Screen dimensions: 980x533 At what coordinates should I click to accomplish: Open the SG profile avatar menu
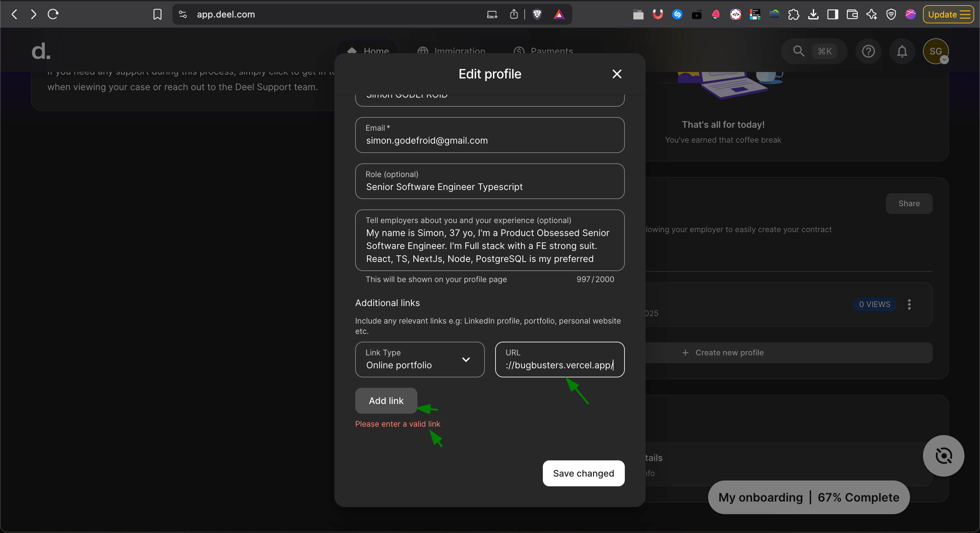(936, 51)
